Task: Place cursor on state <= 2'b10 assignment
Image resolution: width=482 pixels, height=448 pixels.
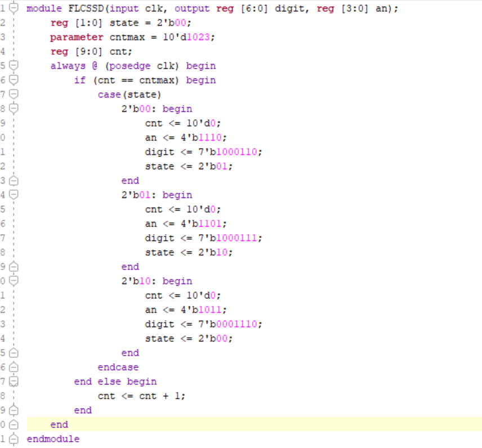Action: coord(189,252)
